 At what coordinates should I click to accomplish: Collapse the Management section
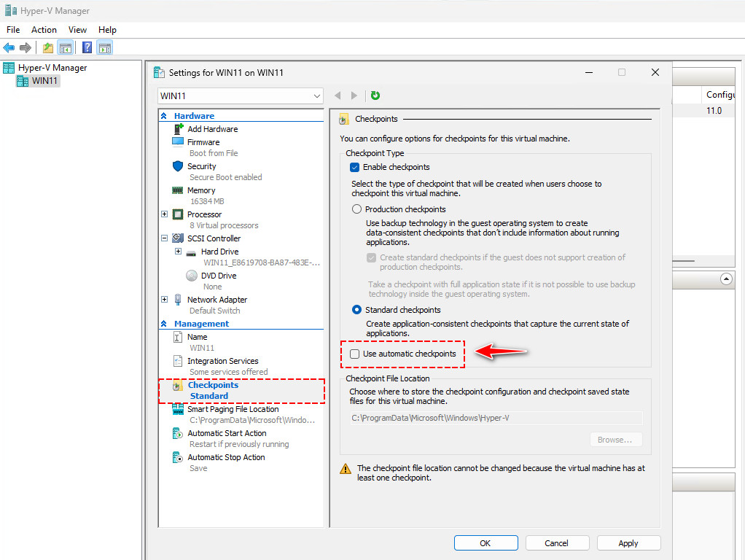[x=164, y=324]
